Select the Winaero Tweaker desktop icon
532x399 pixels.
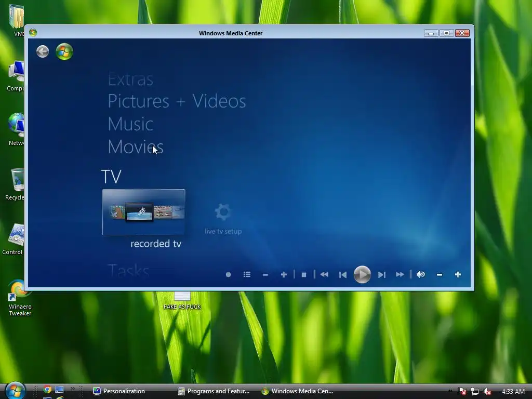click(x=20, y=298)
